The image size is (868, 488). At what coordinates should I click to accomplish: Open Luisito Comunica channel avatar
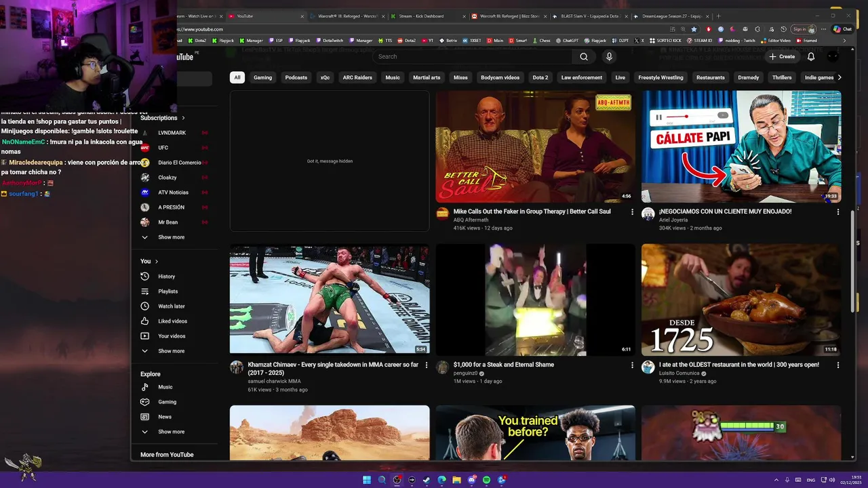[x=648, y=367]
